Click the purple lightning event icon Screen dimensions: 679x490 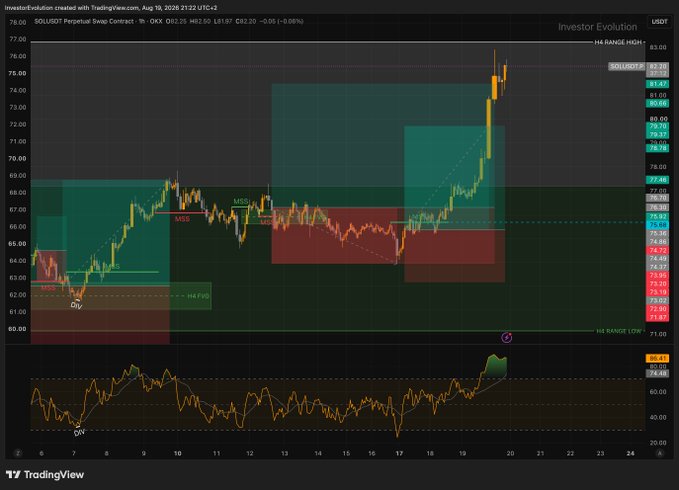pyautogui.click(x=507, y=337)
